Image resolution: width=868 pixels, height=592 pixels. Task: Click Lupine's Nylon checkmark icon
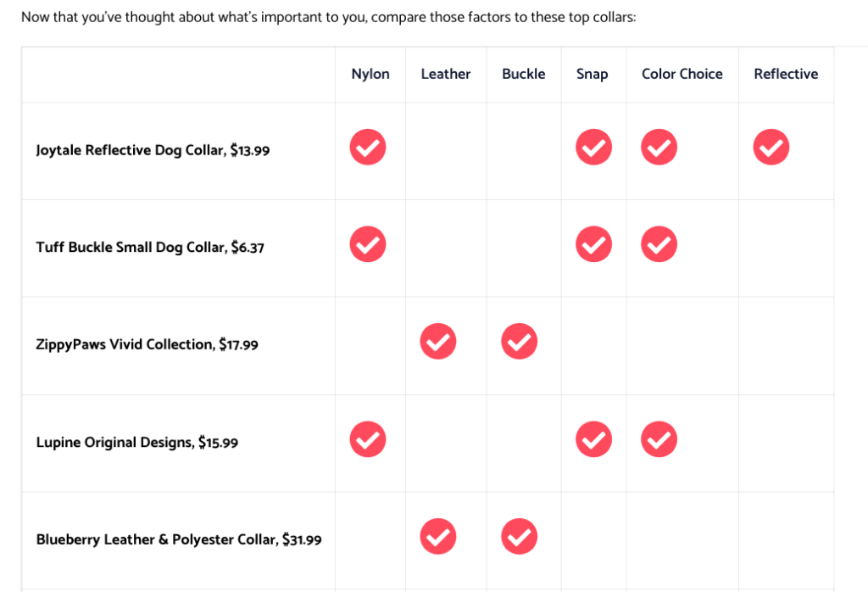coord(368,439)
